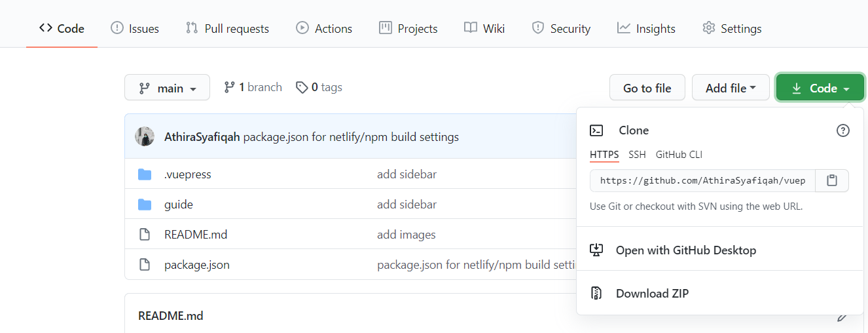Click the tag icon beside 0 tags

[302, 87]
